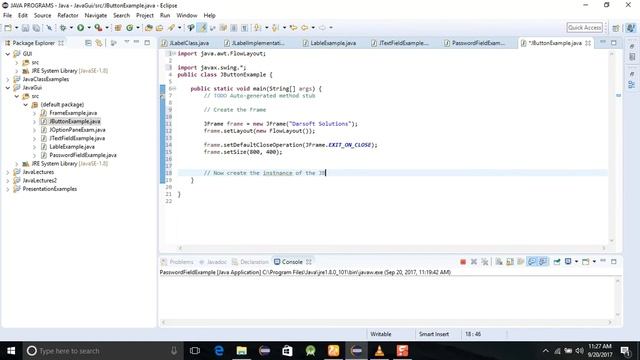Click the Save icon in toolbar
Screen dimensions: 640x360
tap(25, 28)
